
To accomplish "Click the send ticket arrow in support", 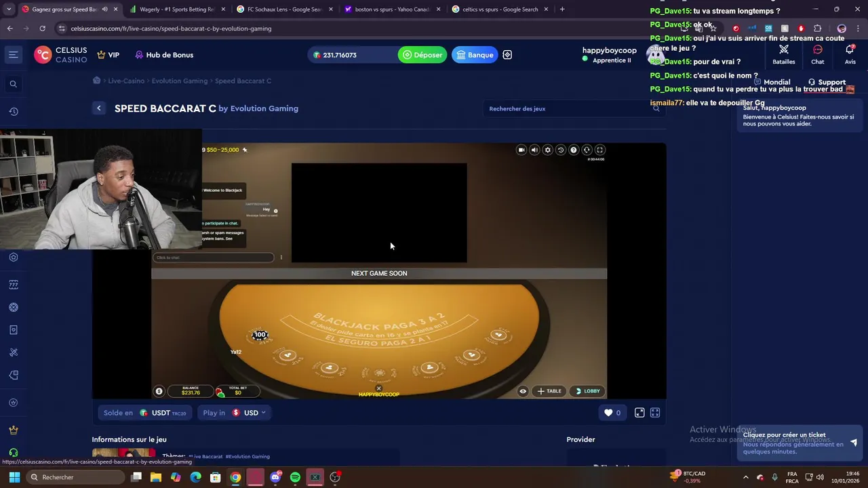I will (854, 443).
